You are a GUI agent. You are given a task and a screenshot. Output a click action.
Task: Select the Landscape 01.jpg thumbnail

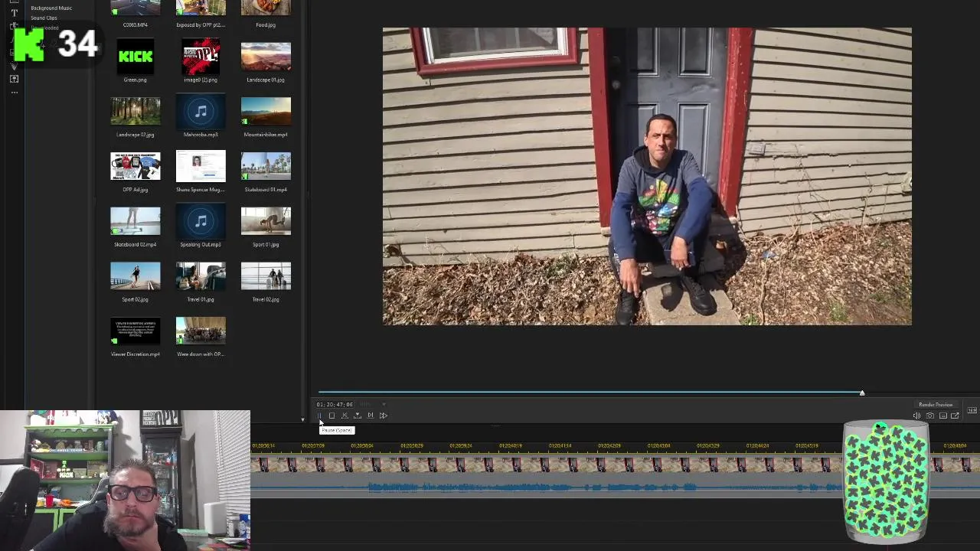tap(266, 57)
